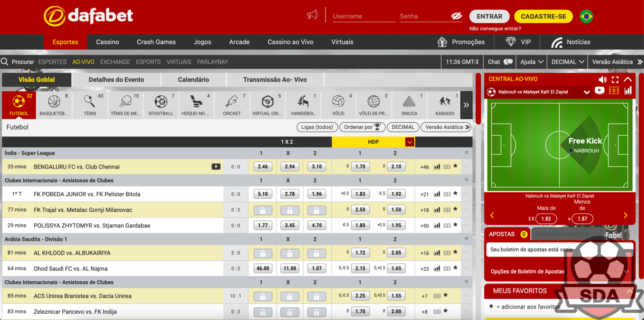Viewport: 644px width, 320px height.
Task: Favorite the AL KHLOOD match star
Action: pyautogui.click(x=455, y=252)
